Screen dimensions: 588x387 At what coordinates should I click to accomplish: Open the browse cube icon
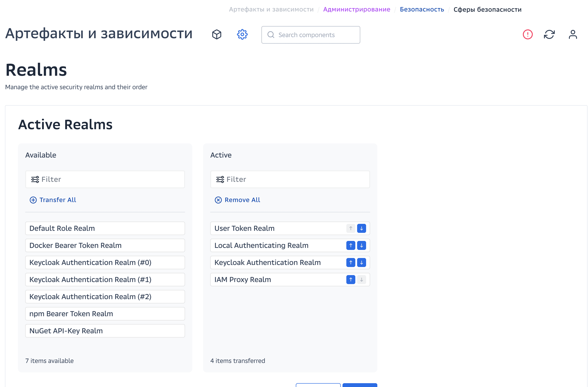pos(217,34)
